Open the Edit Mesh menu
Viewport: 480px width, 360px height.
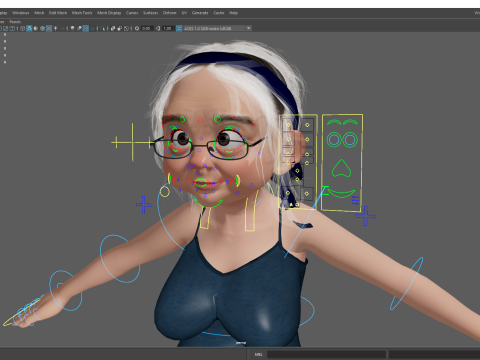click(58, 13)
